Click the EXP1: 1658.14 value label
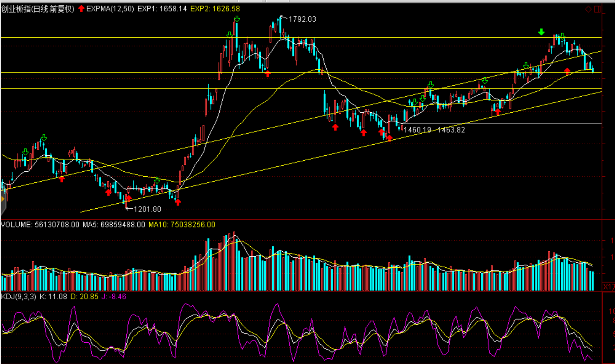Image resolution: width=615 pixels, height=364 pixels. pos(162,9)
